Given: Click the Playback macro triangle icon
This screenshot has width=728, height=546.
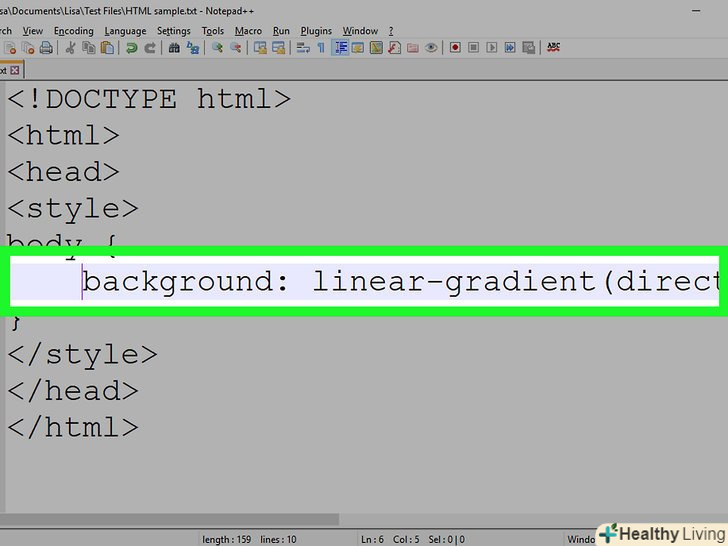Looking at the screenshot, I should coord(492,47).
